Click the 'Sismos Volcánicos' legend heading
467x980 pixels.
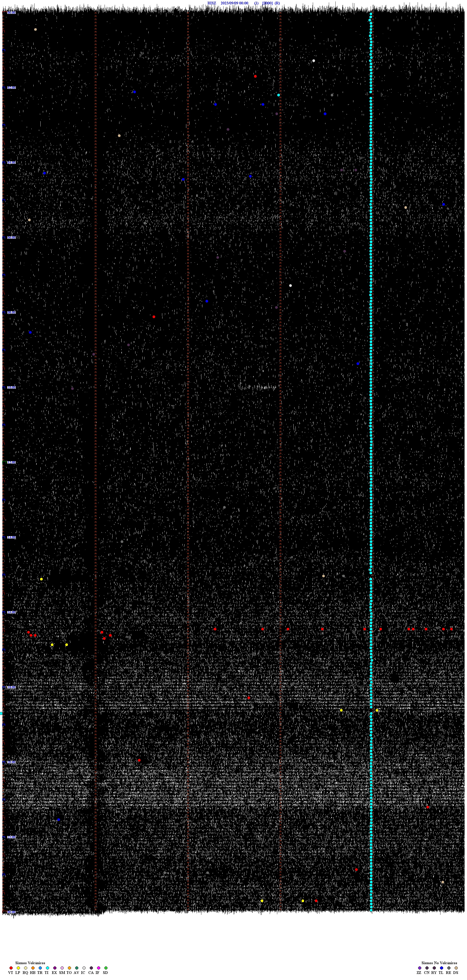[30, 963]
